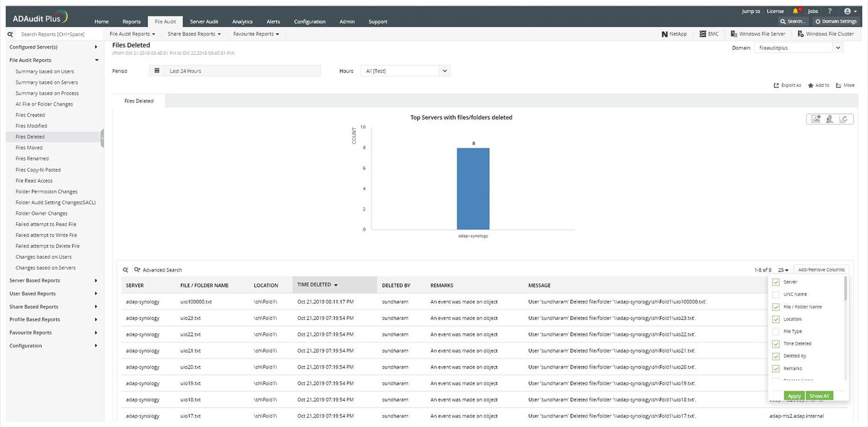Open the Files Moved report link
Screen dimensions: 868x427
pos(29,147)
